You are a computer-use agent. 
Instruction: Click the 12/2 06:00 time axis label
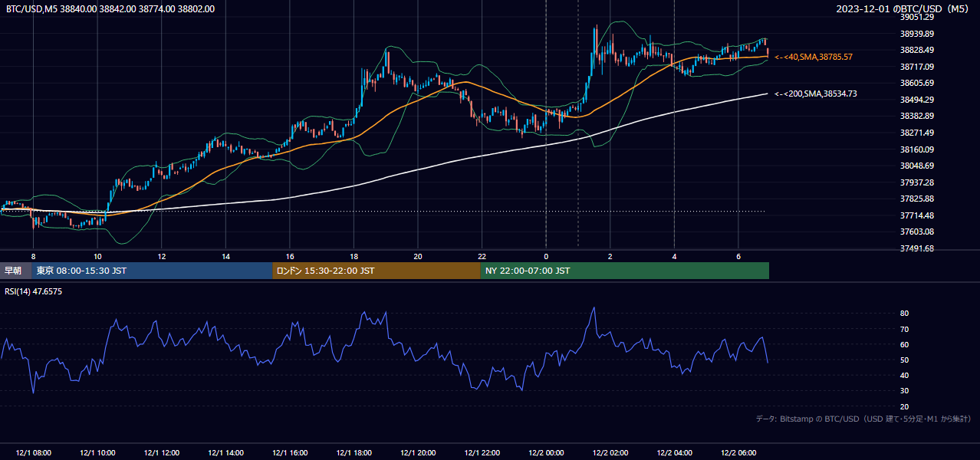738,453
